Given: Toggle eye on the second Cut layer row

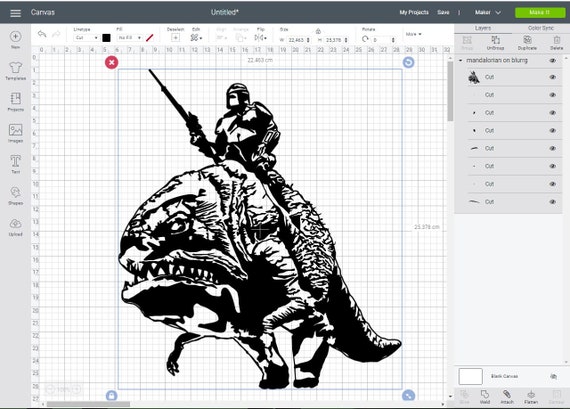Looking at the screenshot, I should [x=553, y=95].
